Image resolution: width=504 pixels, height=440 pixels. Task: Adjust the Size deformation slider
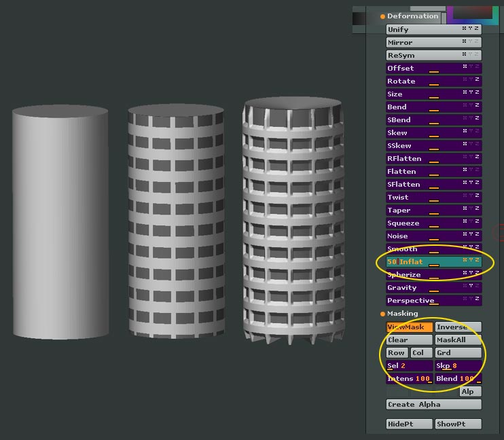coord(433,94)
